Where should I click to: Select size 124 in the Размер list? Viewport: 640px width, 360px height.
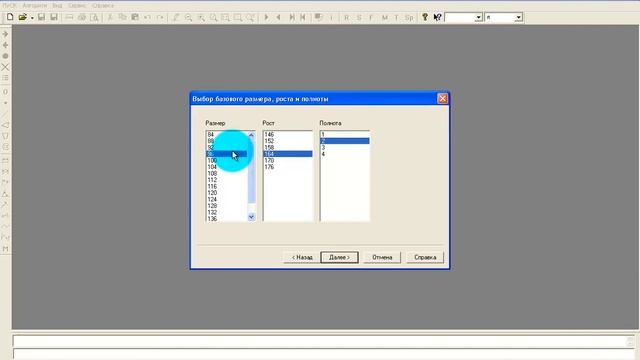pyautogui.click(x=227, y=200)
